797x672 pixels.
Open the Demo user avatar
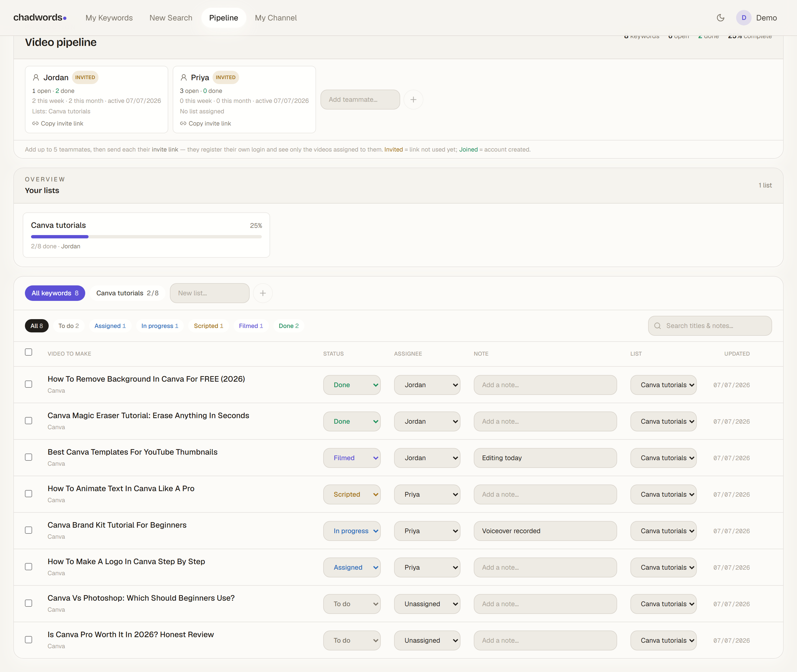point(744,17)
